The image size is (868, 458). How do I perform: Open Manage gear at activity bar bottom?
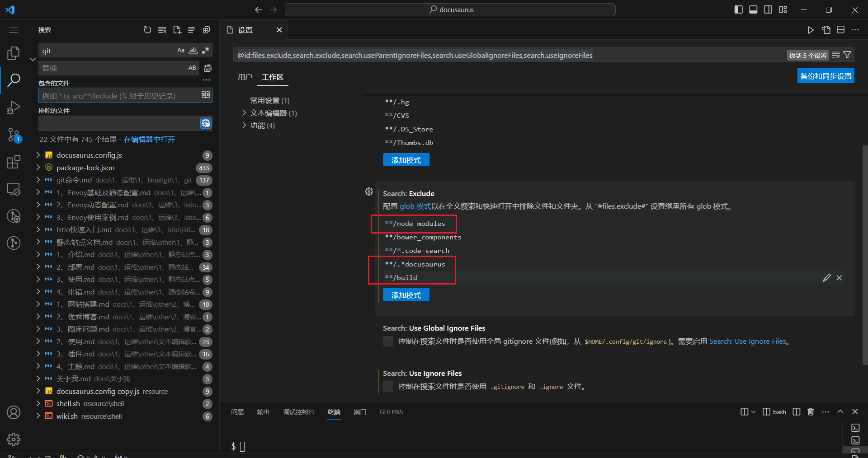(14, 439)
